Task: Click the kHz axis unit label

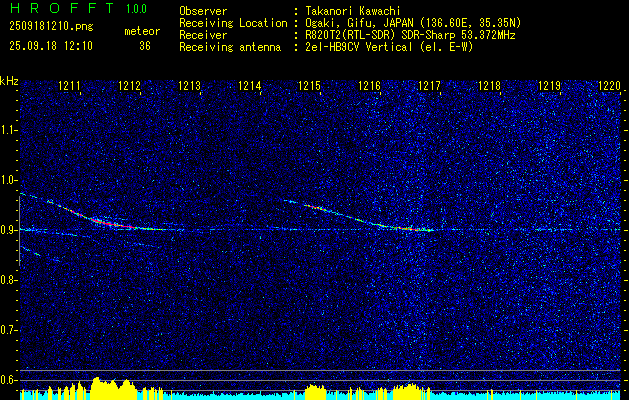Action: (9, 81)
